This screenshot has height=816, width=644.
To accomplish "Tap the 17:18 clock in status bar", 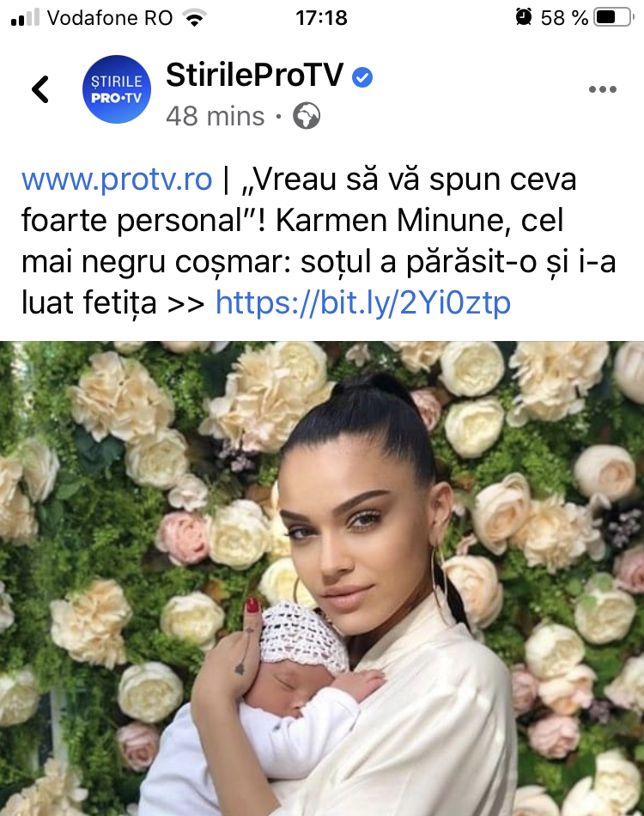I will tap(321, 18).
